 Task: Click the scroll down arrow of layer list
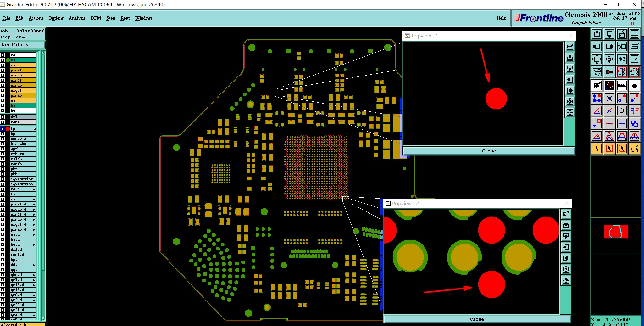(x=43, y=319)
